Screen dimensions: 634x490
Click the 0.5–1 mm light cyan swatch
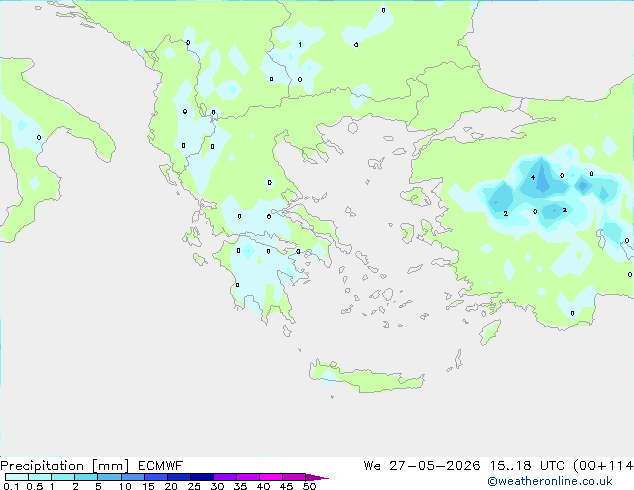pos(40,477)
